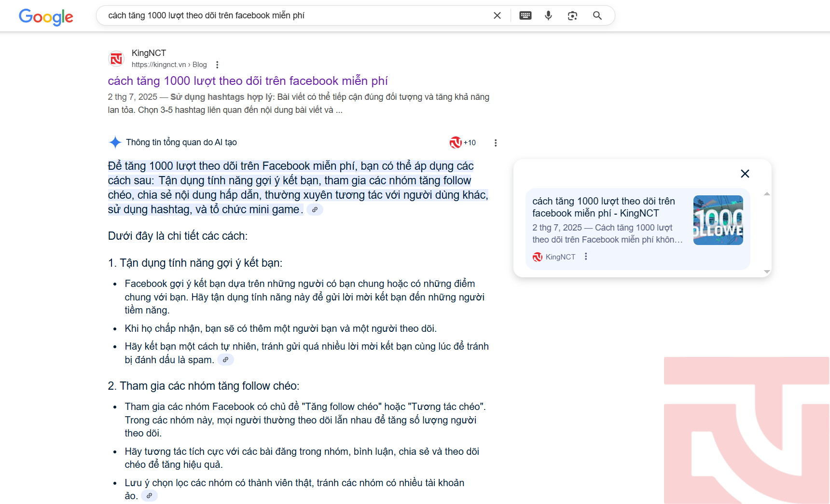Focus the Google search input field
This screenshot has width=830, height=504.
294,15
